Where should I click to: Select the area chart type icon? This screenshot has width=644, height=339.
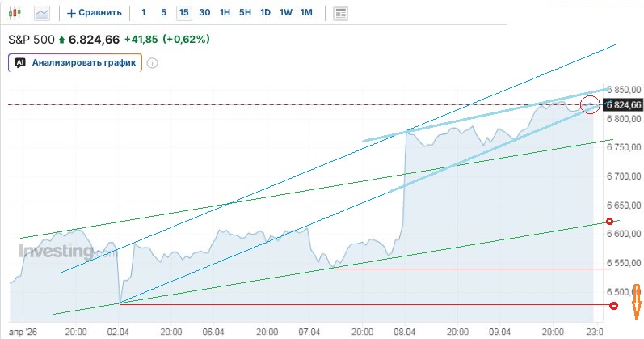[x=42, y=12]
